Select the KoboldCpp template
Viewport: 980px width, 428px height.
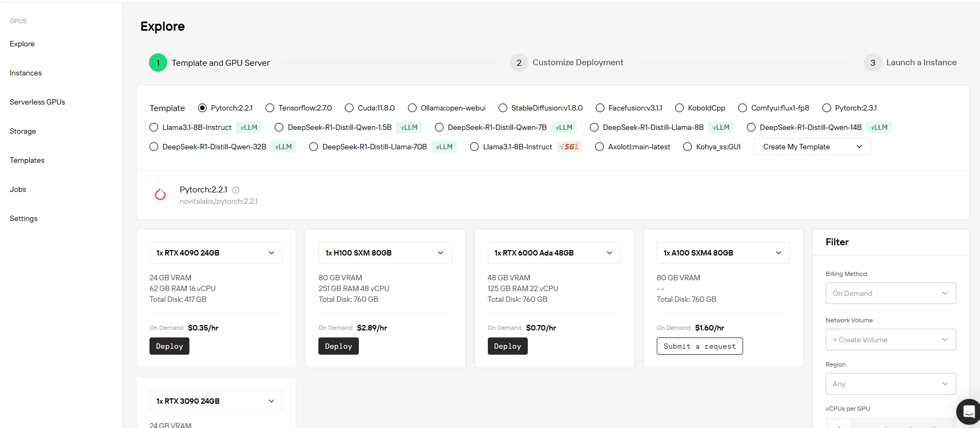[679, 108]
